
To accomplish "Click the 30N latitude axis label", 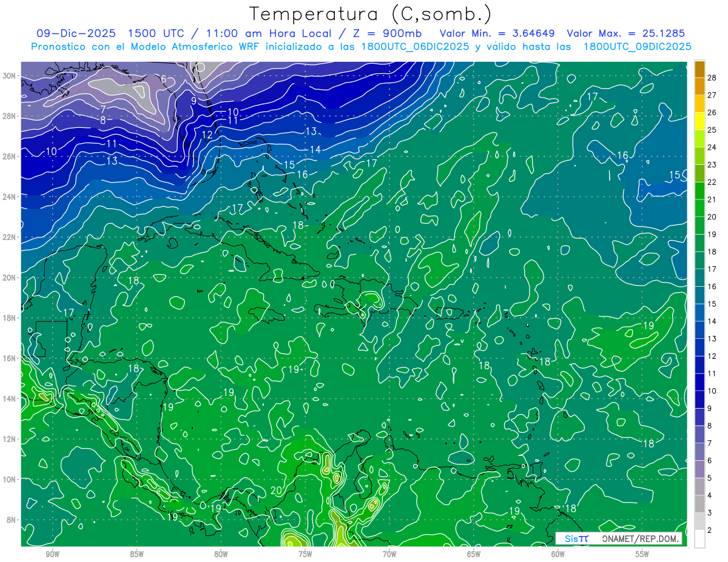I will (10, 76).
